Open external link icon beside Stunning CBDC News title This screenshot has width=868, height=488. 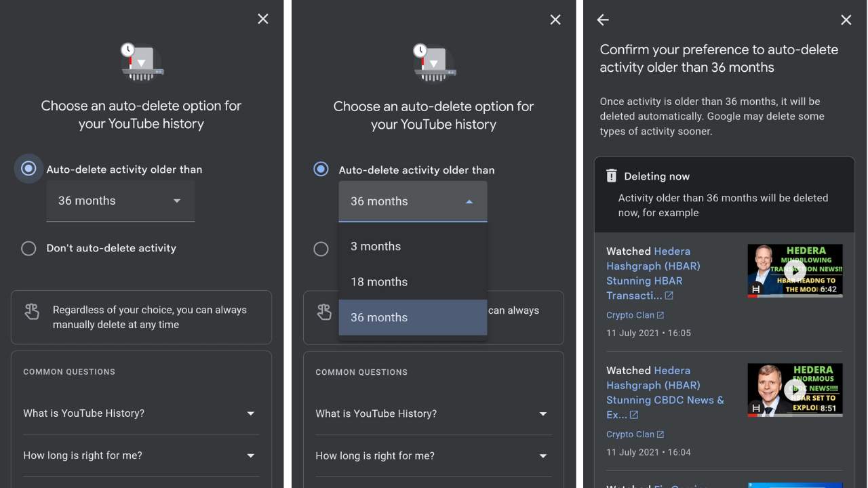(x=634, y=415)
